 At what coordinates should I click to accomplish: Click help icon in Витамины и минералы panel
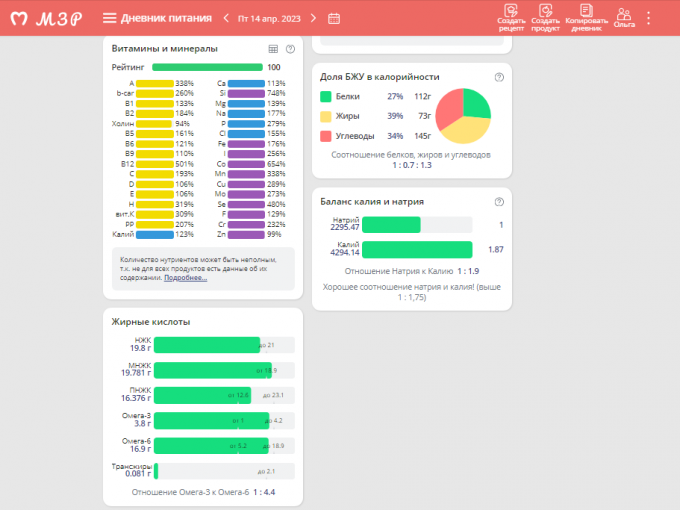coord(290,48)
